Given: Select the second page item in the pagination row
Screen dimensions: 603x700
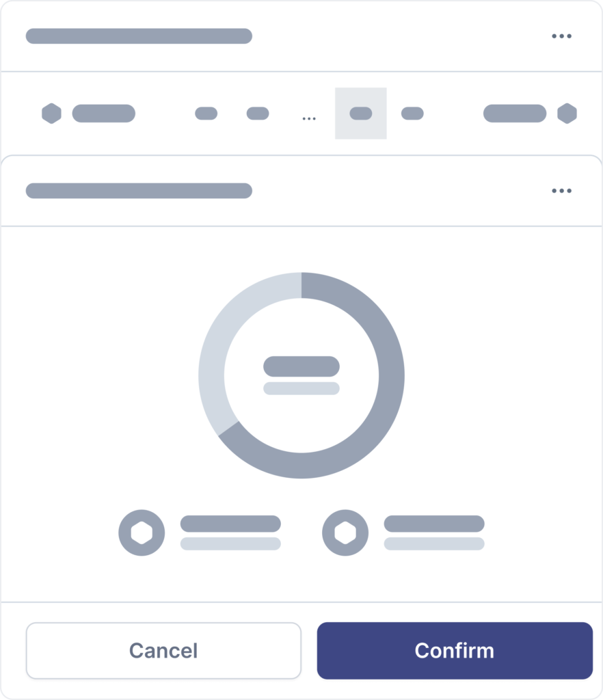Looking at the screenshot, I should pos(258,113).
